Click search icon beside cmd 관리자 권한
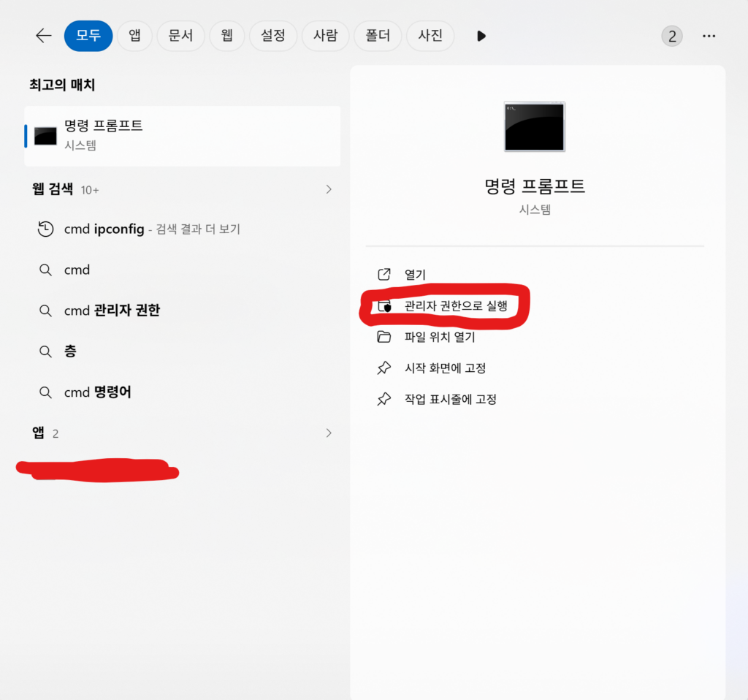 point(45,311)
